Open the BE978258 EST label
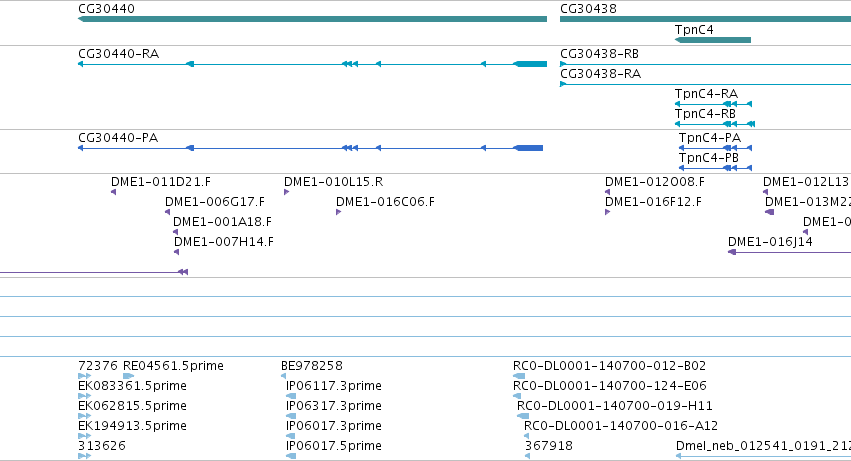The height and width of the screenshot is (461, 851). point(312,366)
